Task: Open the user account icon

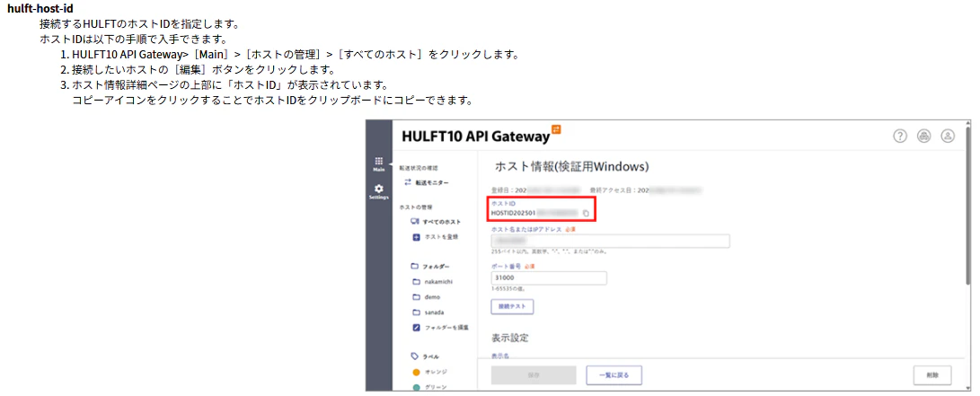Action: point(949,136)
